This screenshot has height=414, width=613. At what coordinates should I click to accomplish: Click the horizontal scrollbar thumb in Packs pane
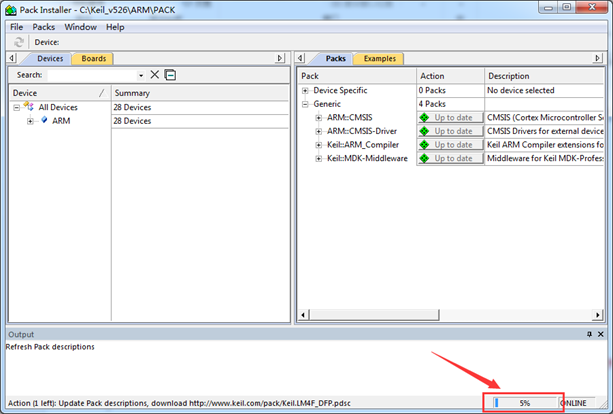click(374, 314)
